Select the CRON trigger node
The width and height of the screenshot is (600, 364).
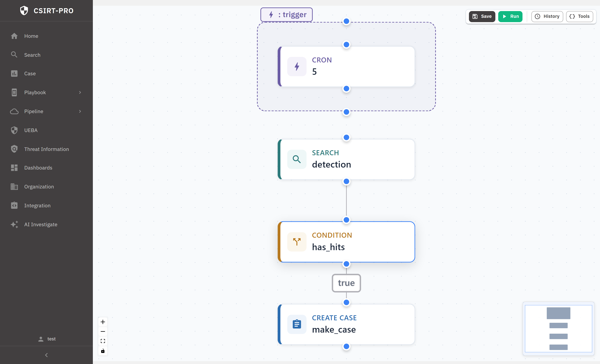[x=346, y=66]
